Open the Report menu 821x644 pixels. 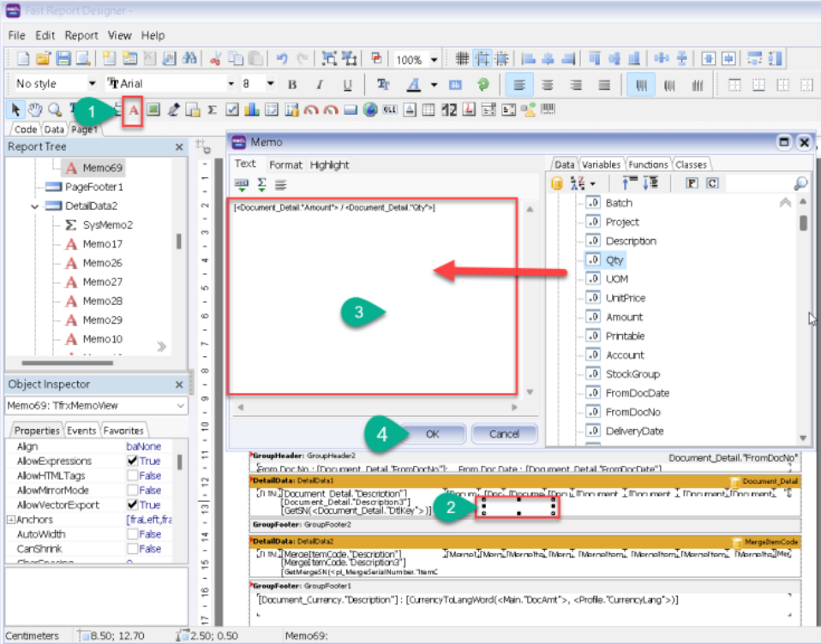[81, 36]
